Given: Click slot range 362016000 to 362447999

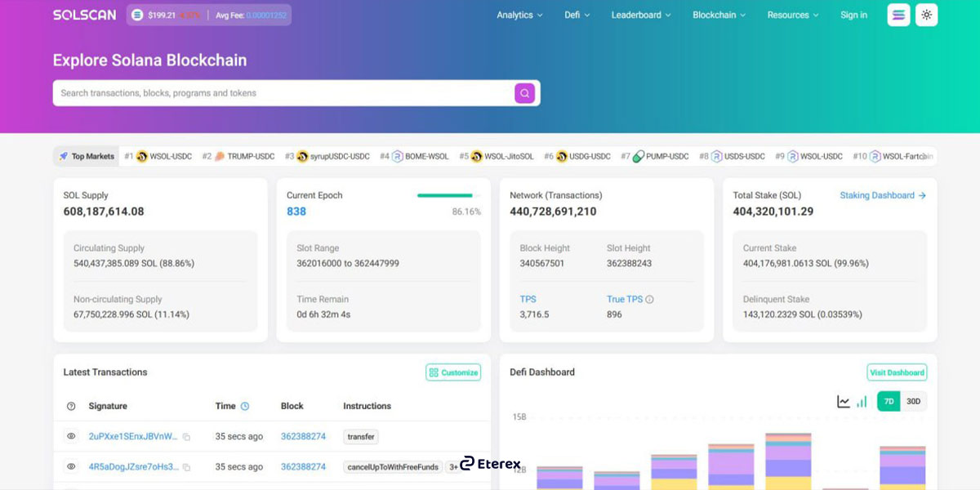Looking at the screenshot, I should click(348, 263).
